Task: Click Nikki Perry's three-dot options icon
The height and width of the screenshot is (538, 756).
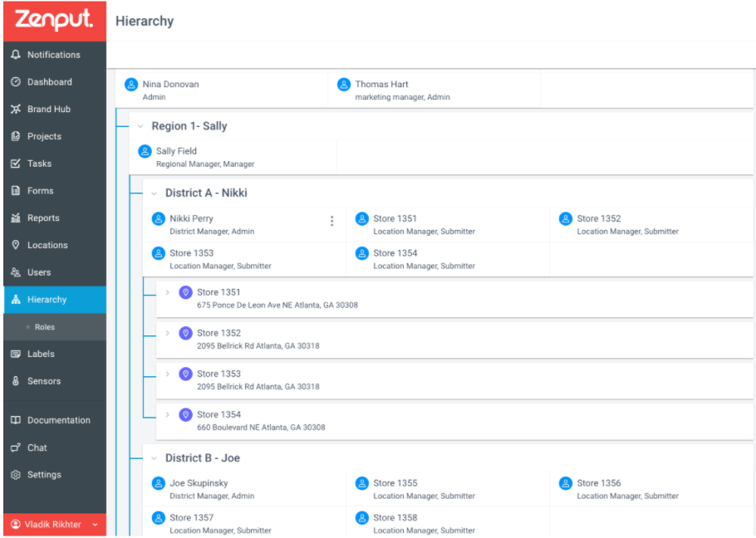Action: [331, 221]
